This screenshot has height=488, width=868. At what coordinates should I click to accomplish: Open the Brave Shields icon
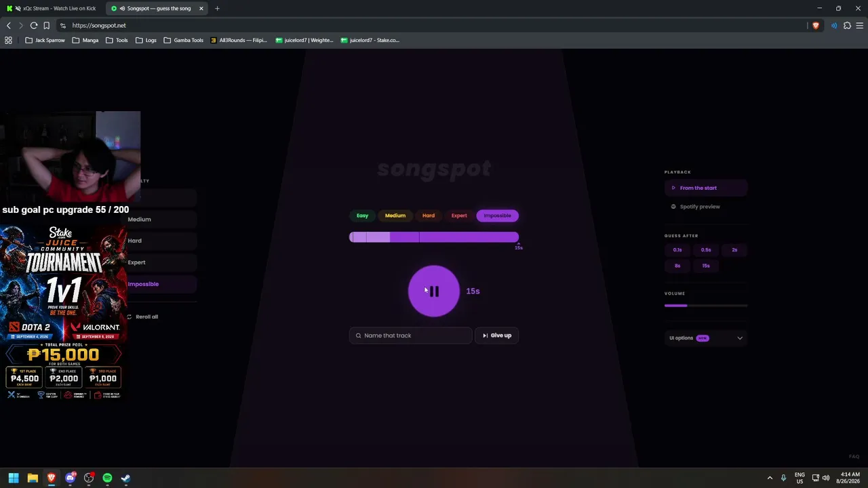click(x=816, y=26)
